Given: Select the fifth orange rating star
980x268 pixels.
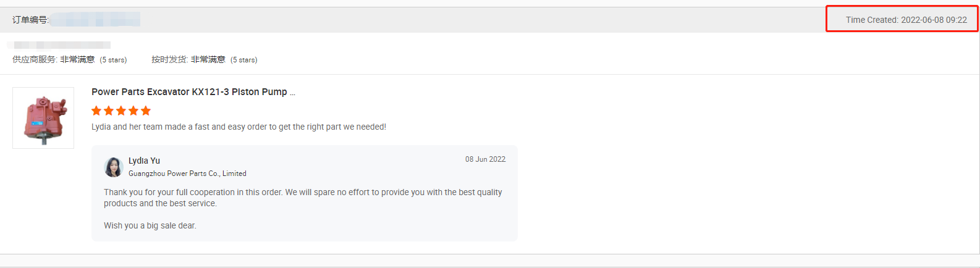Looking at the screenshot, I should [x=146, y=111].
